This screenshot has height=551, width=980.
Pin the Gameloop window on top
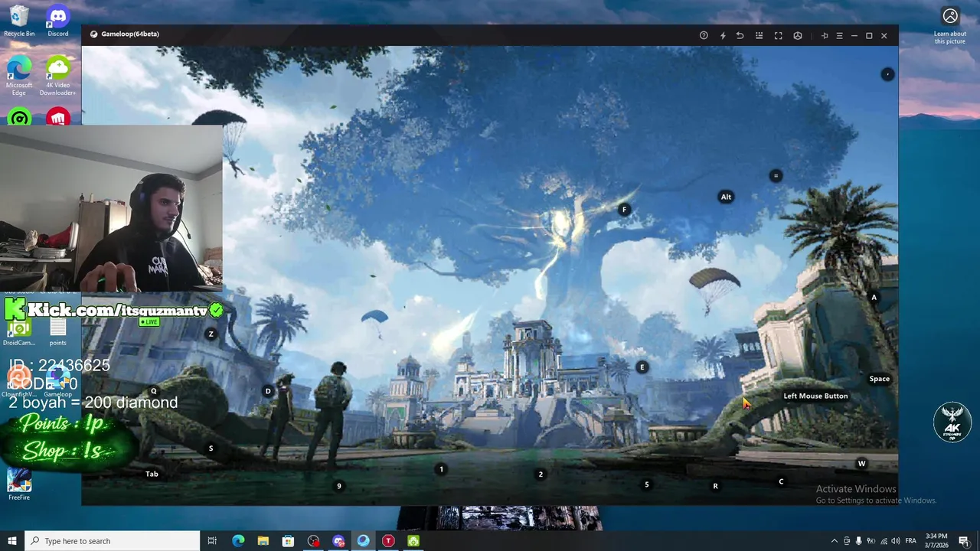[825, 35]
